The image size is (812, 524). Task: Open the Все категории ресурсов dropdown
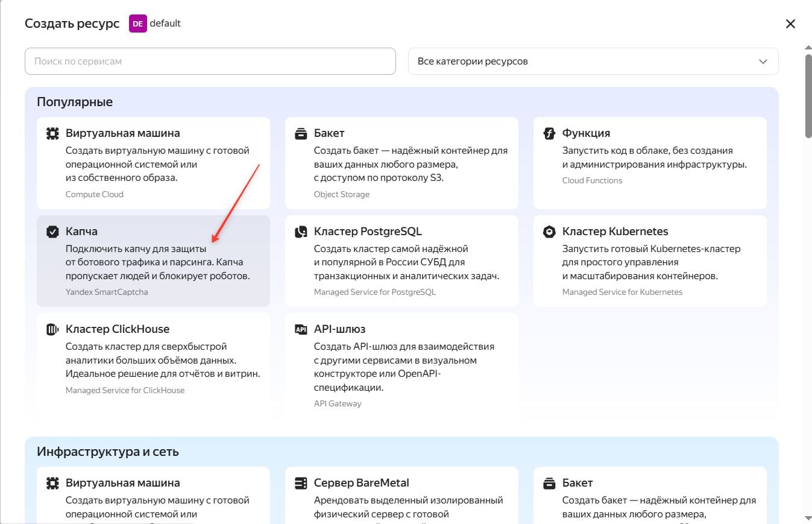pyautogui.click(x=593, y=62)
